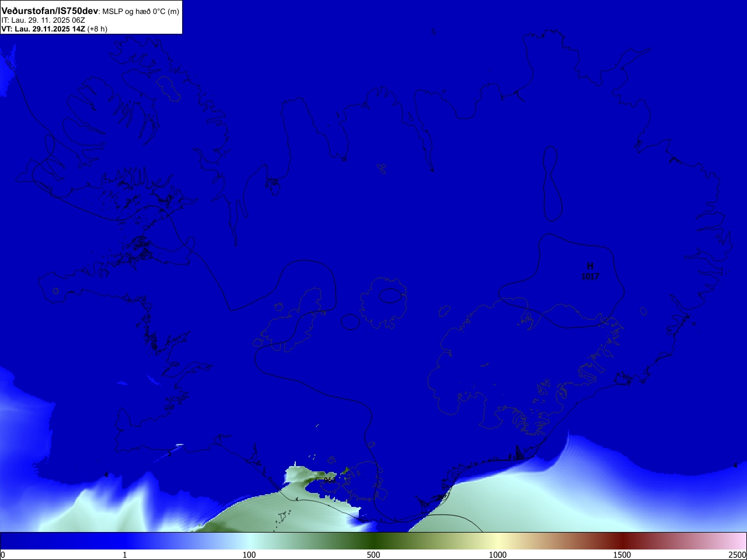This screenshot has height=560, width=747.
Task: Click the 2500 tick on the color scale
Action: pos(738,555)
